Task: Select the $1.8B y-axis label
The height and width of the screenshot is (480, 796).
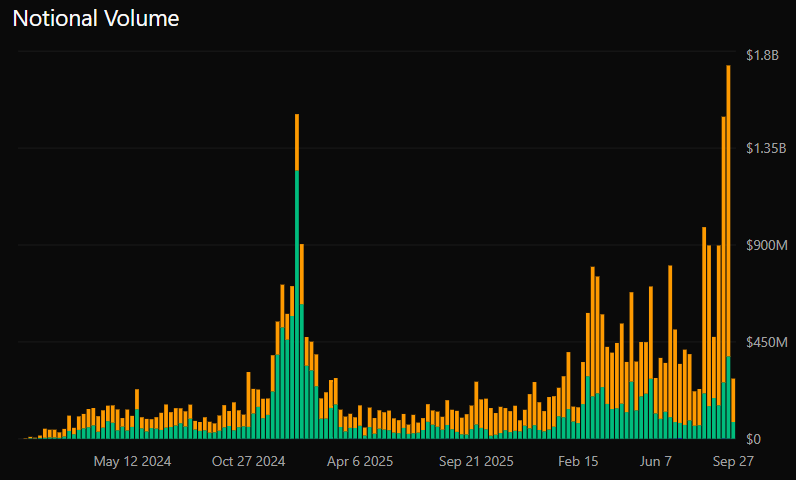Action: point(762,55)
